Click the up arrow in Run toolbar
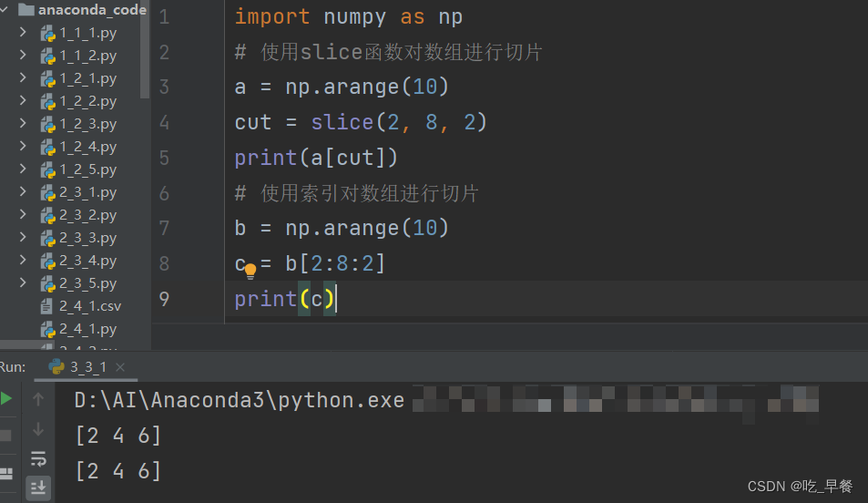This screenshot has width=868, height=503. point(38,399)
